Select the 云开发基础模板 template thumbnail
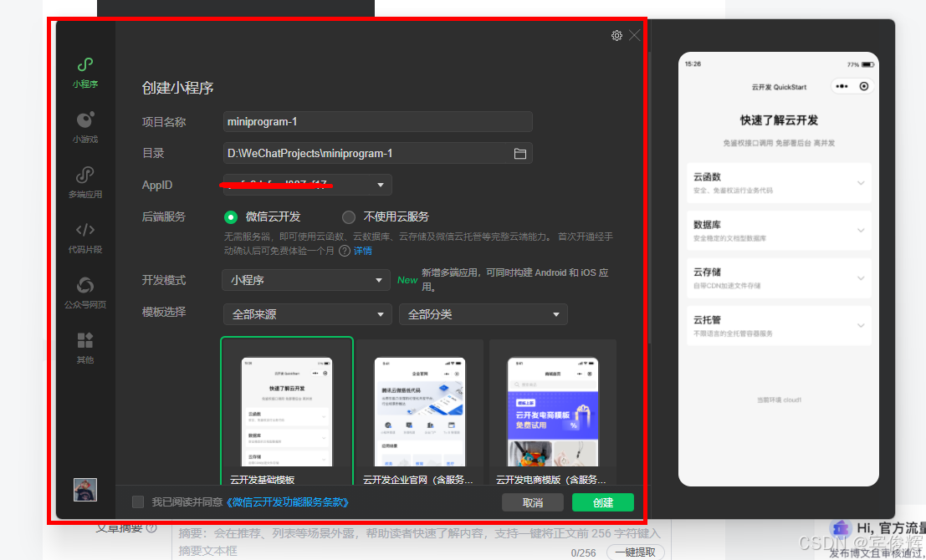The height and width of the screenshot is (560, 926). click(x=287, y=411)
